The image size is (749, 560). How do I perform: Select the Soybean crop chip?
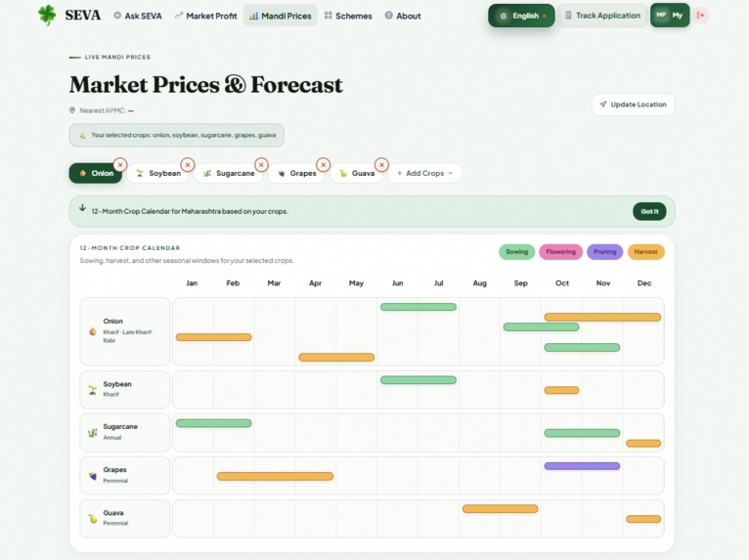coord(158,173)
